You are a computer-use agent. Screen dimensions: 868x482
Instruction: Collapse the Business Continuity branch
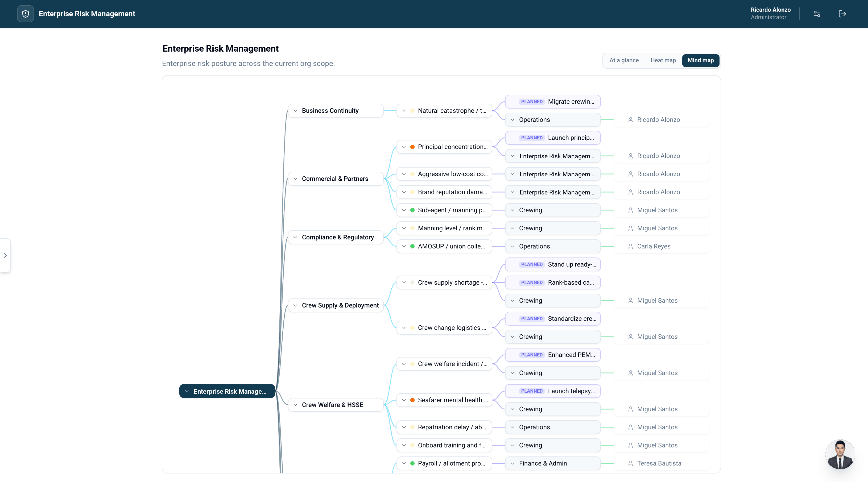(x=295, y=110)
